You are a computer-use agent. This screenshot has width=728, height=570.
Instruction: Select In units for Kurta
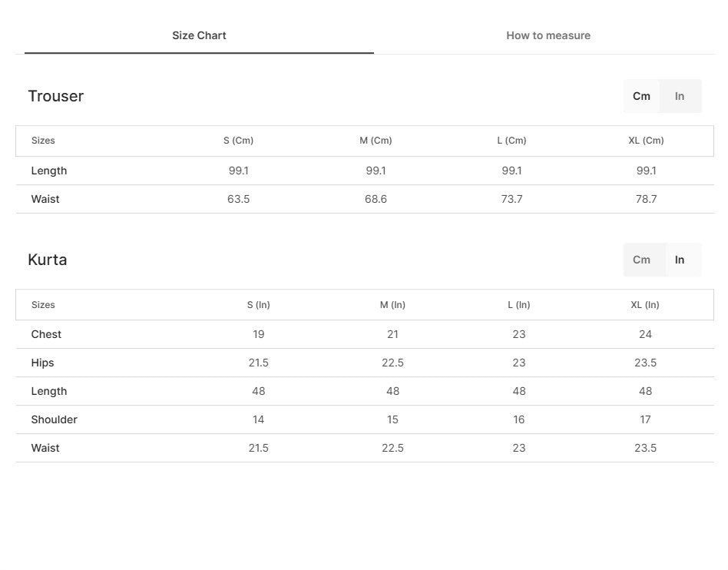tap(680, 260)
